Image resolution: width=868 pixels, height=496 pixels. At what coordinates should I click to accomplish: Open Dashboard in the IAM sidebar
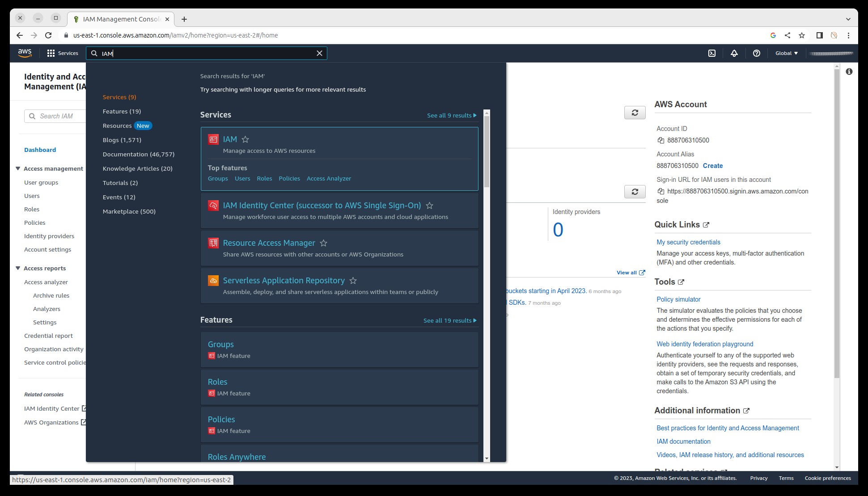pos(40,150)
